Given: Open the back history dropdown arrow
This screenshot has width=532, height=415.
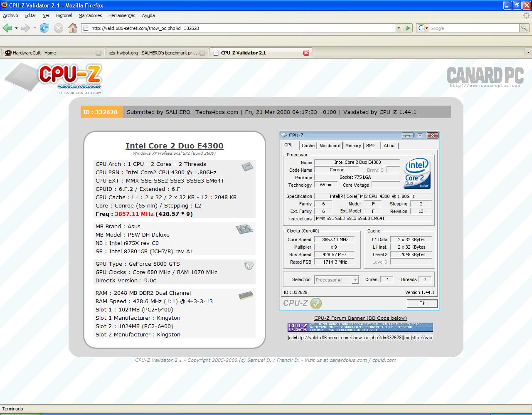Looking at the screenshot, I should pos(16,28).
